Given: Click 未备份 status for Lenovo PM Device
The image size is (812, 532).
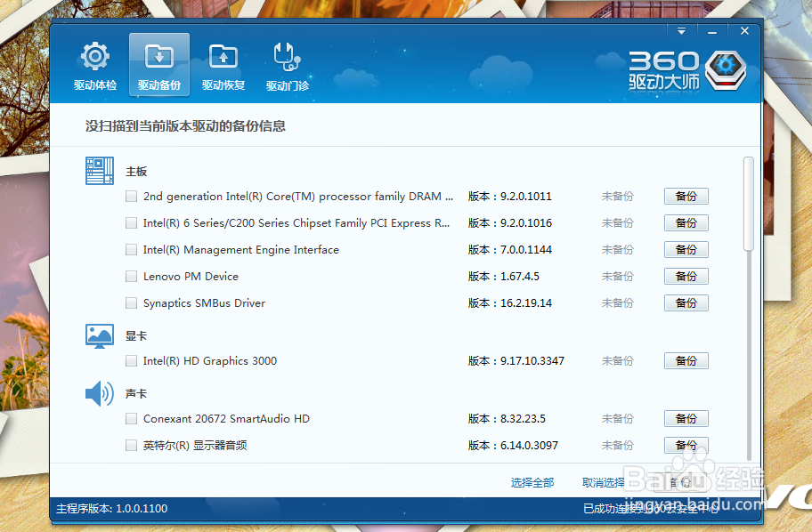Looking at the screenshot, I should click(x=617, y=277).
